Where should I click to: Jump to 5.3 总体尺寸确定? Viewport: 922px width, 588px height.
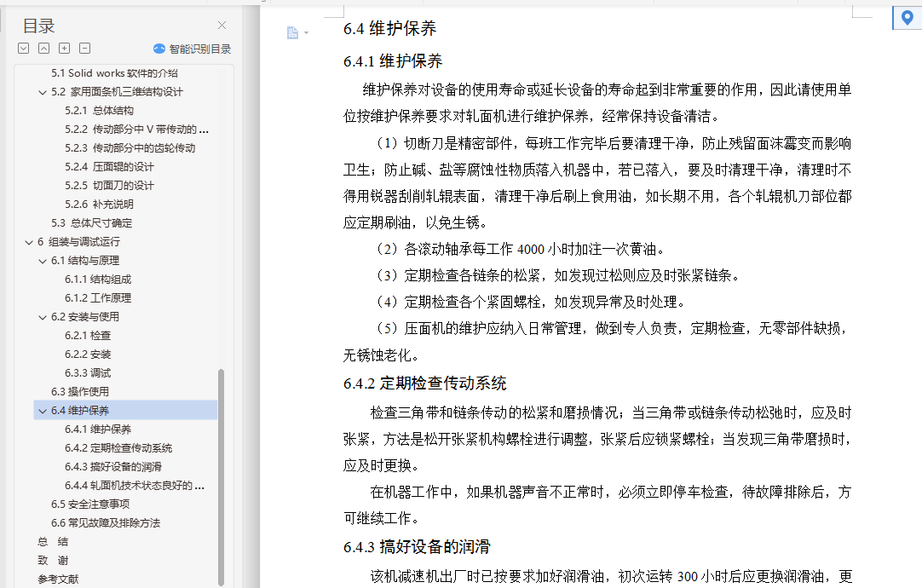click(x=91, y=223)
